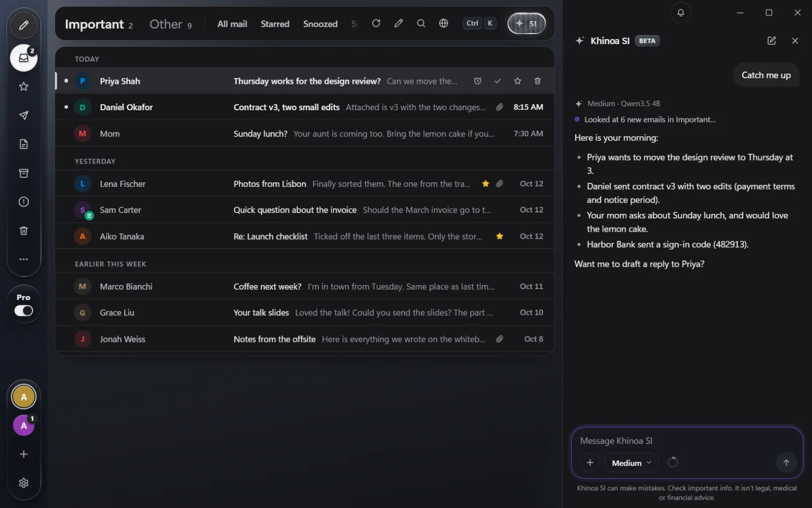Add another account with the plus icon
The image size is (812, 508).
(x=24, y=454)
